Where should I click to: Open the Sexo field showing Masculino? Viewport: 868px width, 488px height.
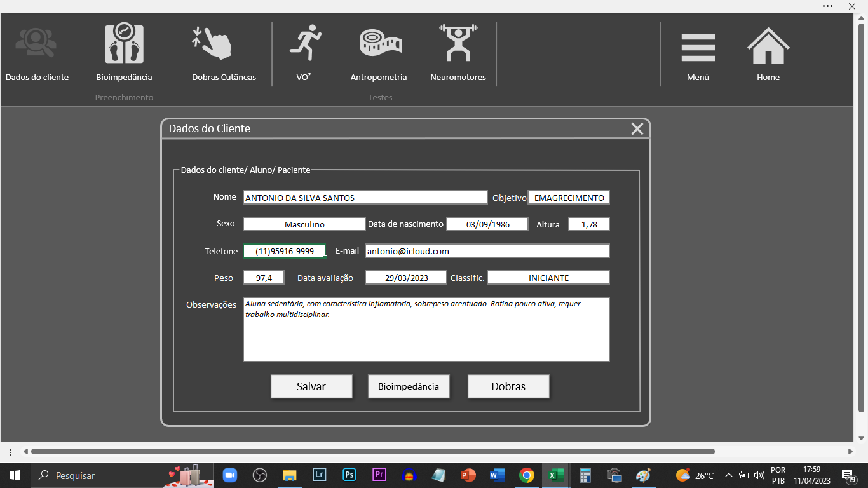[x=304, y=224]
